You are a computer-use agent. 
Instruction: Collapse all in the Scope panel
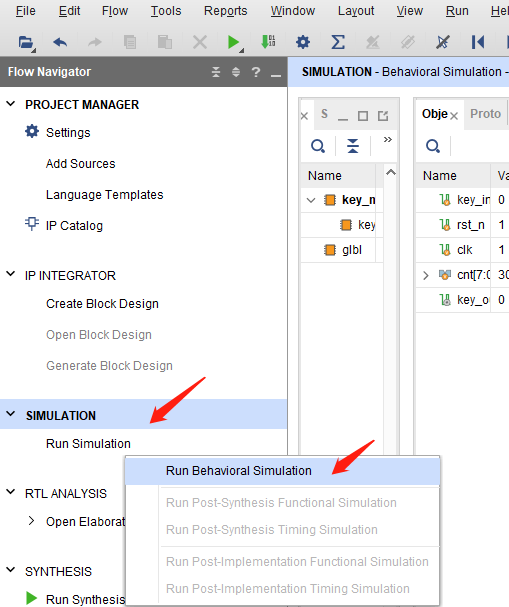(x=353, y=146)
